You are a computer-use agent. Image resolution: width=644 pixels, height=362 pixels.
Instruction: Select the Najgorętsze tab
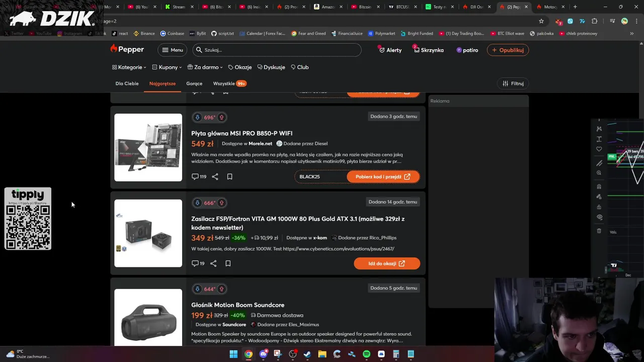(x=163, y=83)
